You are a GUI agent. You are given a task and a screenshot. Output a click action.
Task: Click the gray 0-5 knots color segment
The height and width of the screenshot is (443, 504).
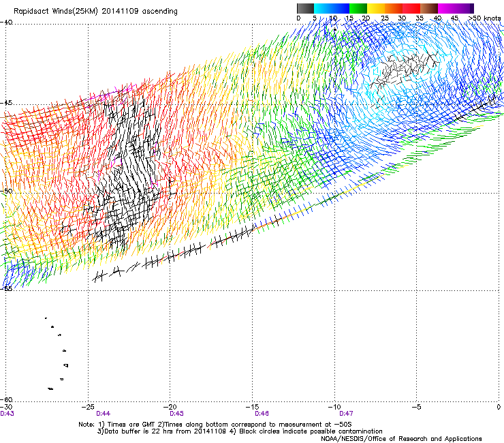tap(305, 8)
